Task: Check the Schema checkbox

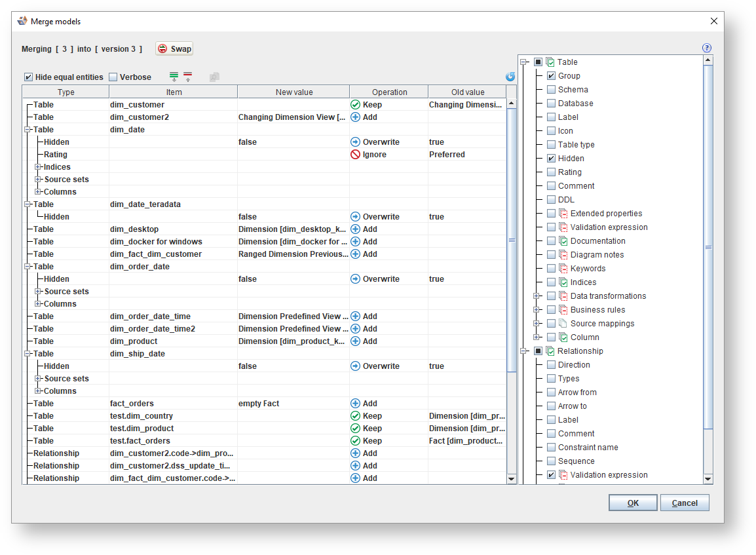Action: coord(551,89)
